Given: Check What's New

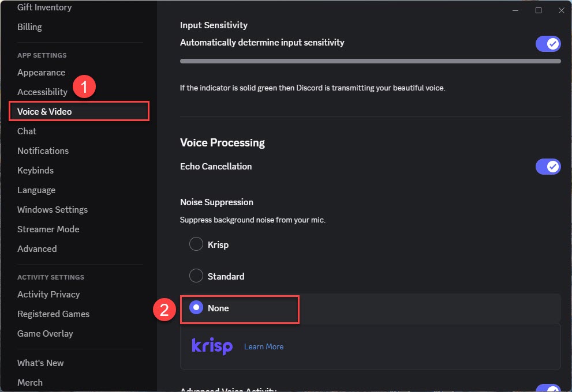Looking at the screenshot, I should tap(40, 363).
